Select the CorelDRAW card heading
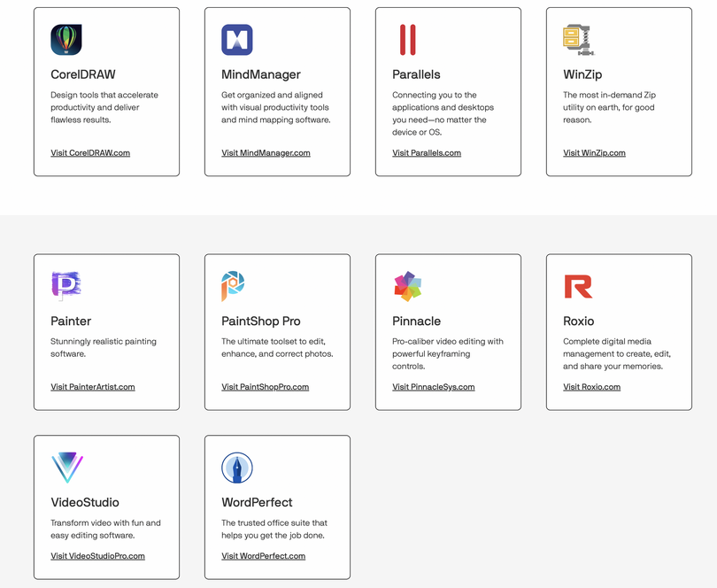Image resolution: width=717 pixels, height=588 pixels. pos(83,74)
